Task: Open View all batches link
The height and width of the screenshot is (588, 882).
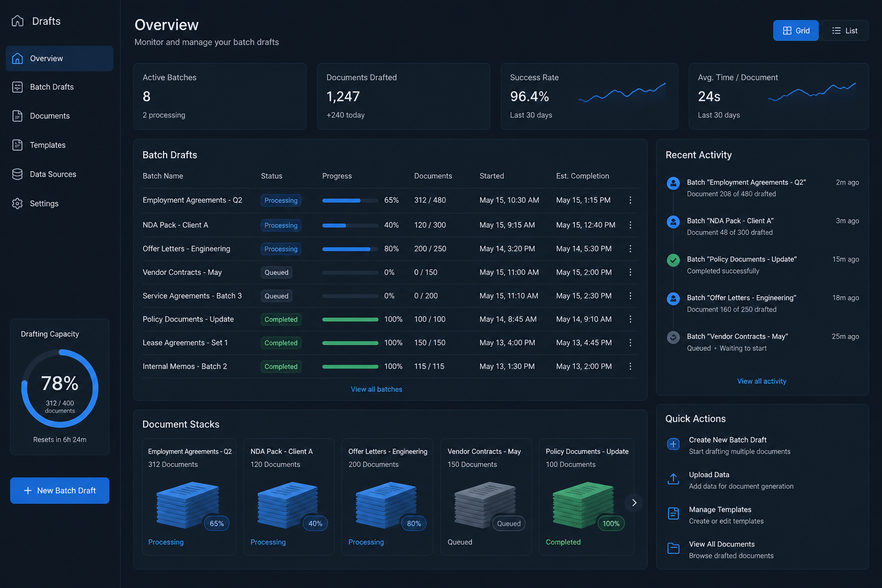Action: pos(377,389)
